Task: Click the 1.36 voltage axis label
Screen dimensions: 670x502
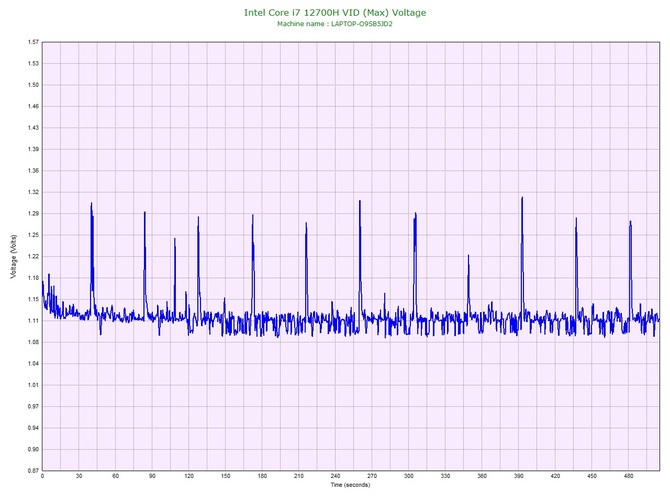Action: click(x=33, y=170)
